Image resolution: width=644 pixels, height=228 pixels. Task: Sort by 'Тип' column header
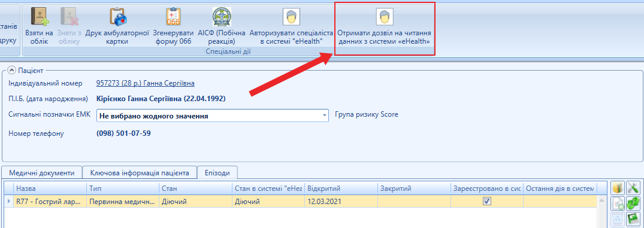(x=122, y=189)
